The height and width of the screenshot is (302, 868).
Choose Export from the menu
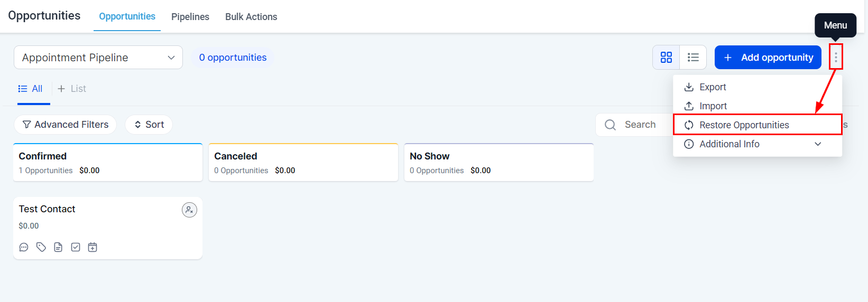click(713, 87)
